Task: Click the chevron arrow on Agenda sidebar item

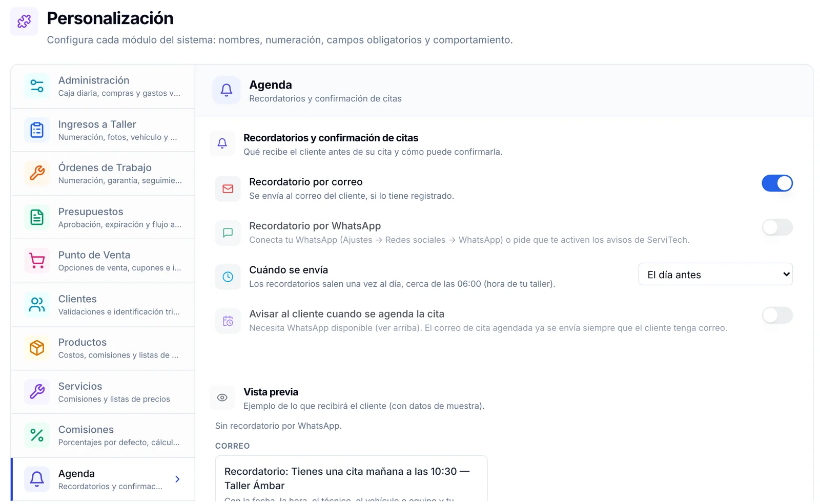Action: 177,479
